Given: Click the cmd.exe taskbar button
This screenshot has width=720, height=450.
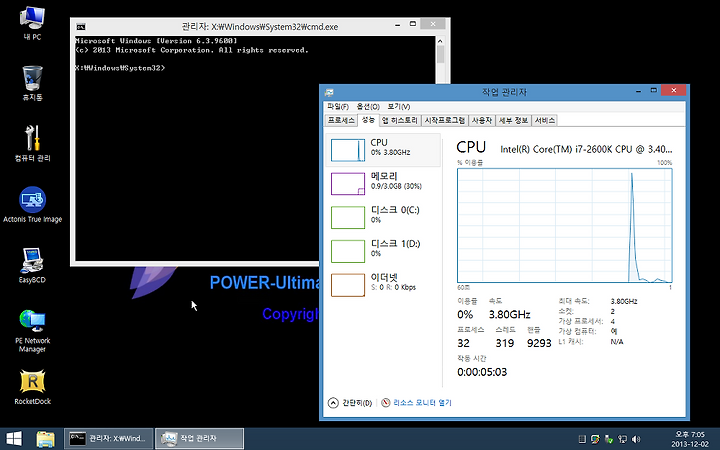Looking at the screenshot, I should click(x=108, y=439).
